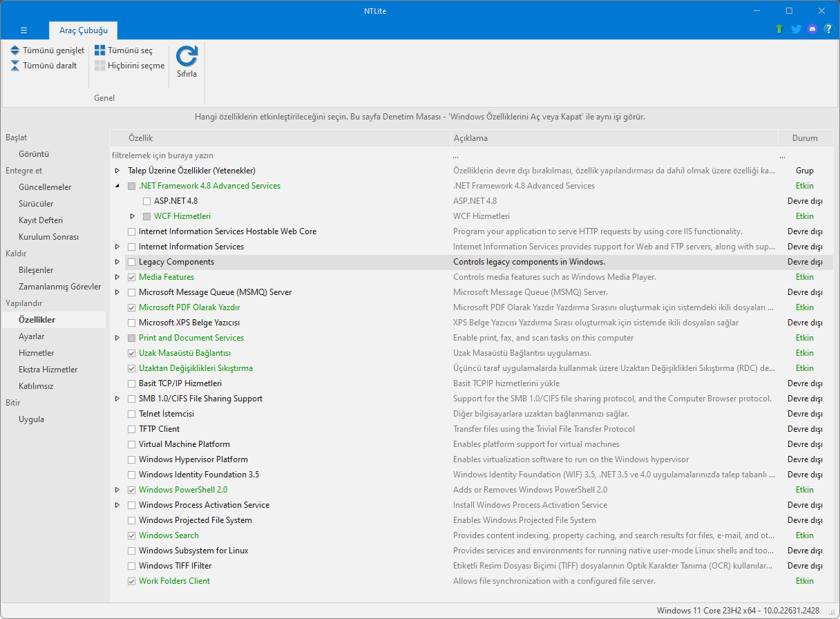Expand Print and Document Services node
Image resolution: width=840 pixels, height=619 pixels.
point(117,338)
